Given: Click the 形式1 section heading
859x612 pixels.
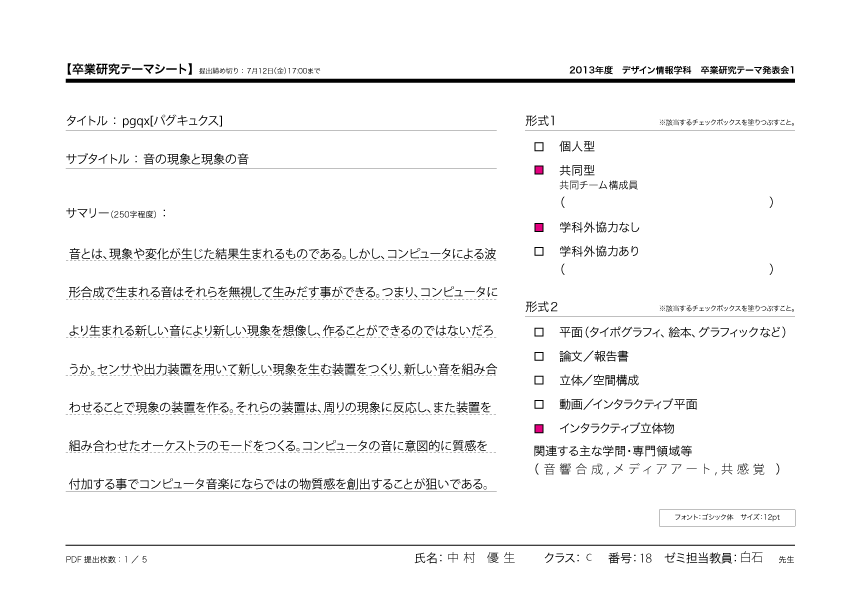Looking at the screenshot, I should (x=540, y=121).
